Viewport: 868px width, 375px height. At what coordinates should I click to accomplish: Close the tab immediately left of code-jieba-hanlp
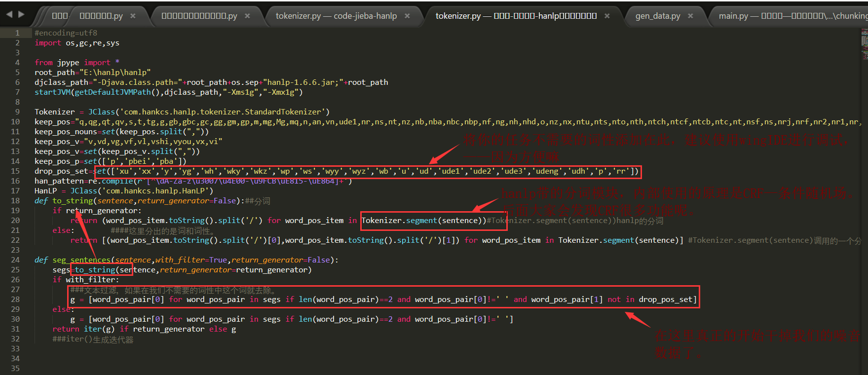click(x=247, y=16)
